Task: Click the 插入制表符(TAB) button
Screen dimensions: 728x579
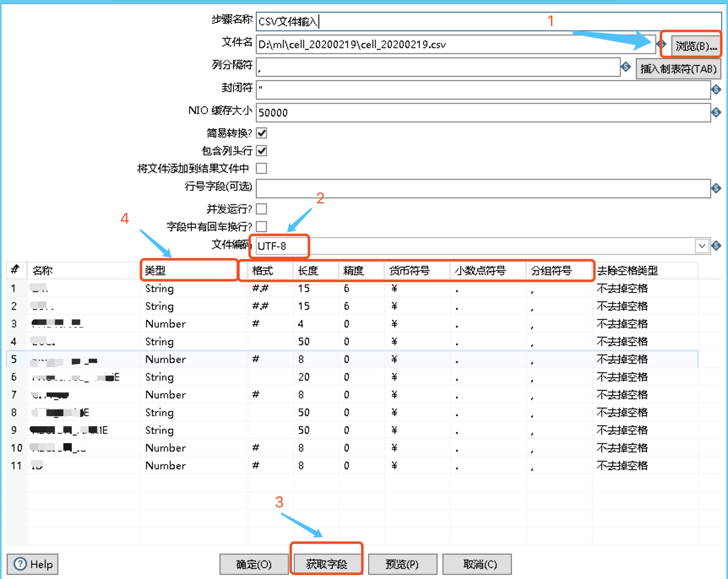Action: 678,68
